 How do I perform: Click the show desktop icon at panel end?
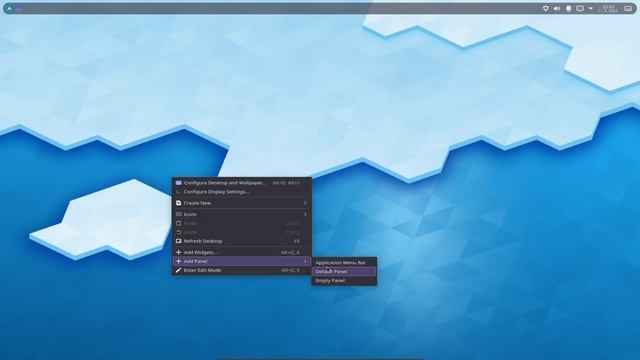628,9
